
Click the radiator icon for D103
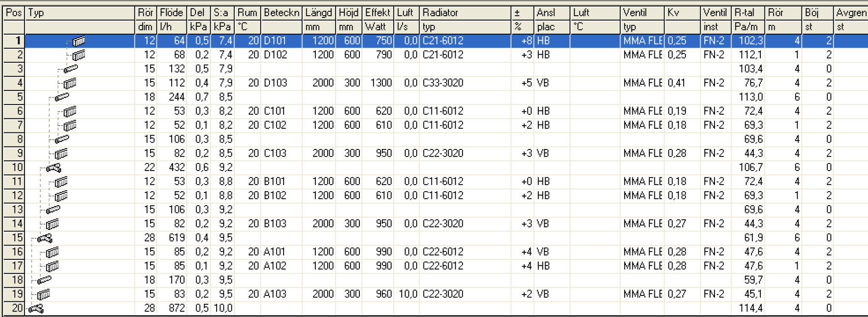pos(70,83)
